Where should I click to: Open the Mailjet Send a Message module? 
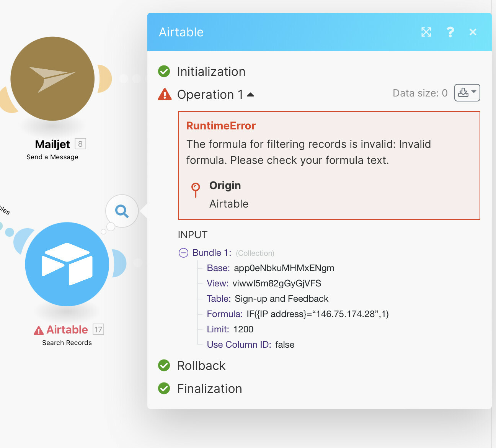point(52,78)
